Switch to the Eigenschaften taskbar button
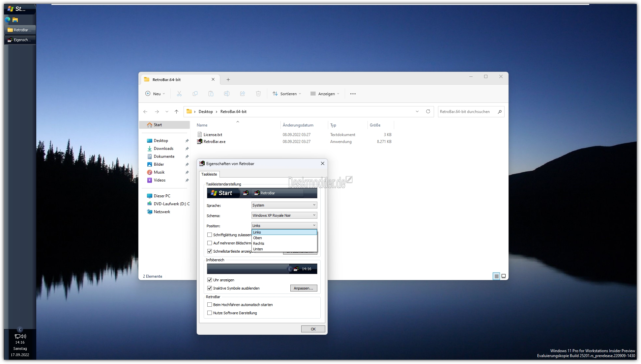641x364 pixels. click(x=20, y=40)
